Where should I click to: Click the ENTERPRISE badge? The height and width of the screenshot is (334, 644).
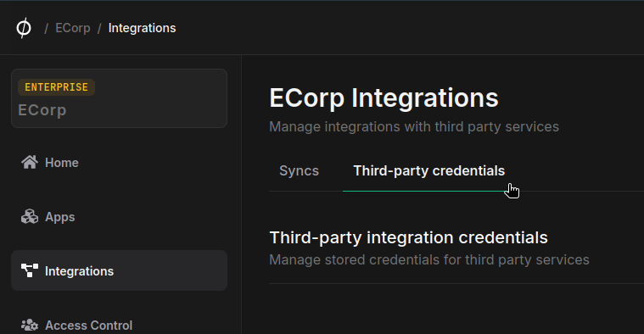tap(56, 87)
